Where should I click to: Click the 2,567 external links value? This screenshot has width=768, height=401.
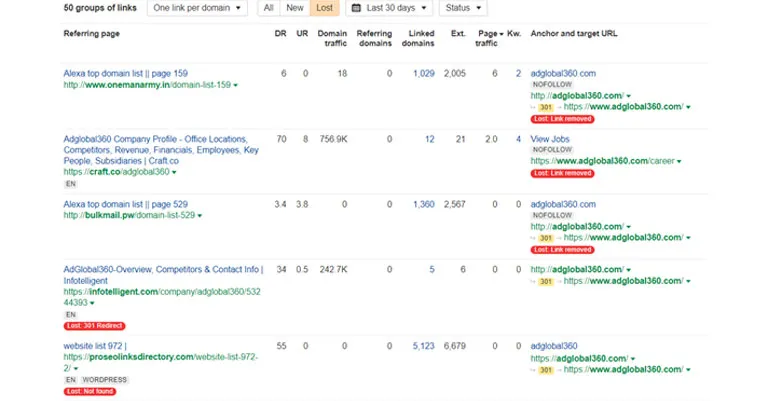(x=455, y=204)
